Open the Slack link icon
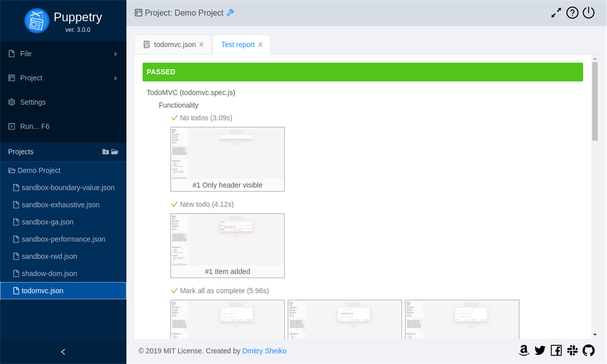The image size is (607, 364). (x=572, y=351)
